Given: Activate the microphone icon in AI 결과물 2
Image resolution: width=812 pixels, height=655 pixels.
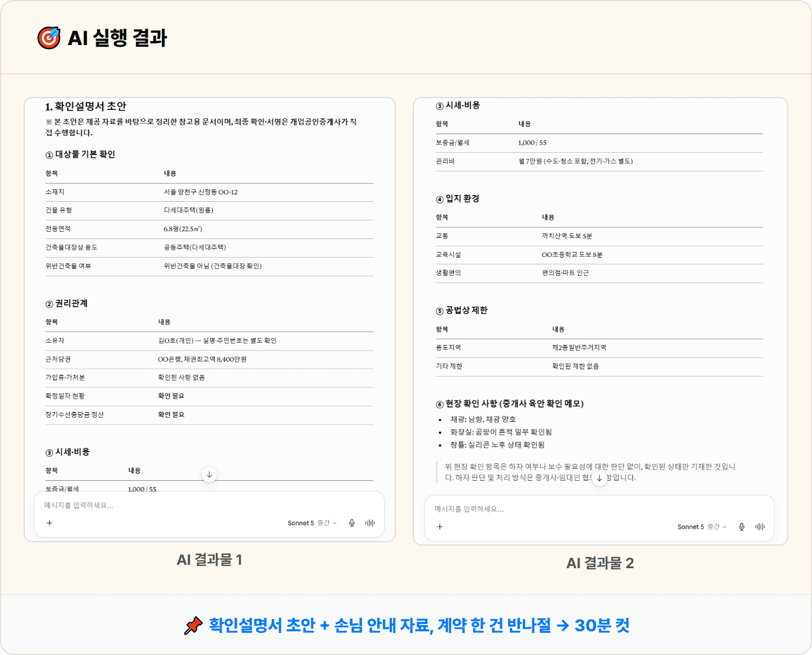Looking at the screenshot, I should coord(742,527).
